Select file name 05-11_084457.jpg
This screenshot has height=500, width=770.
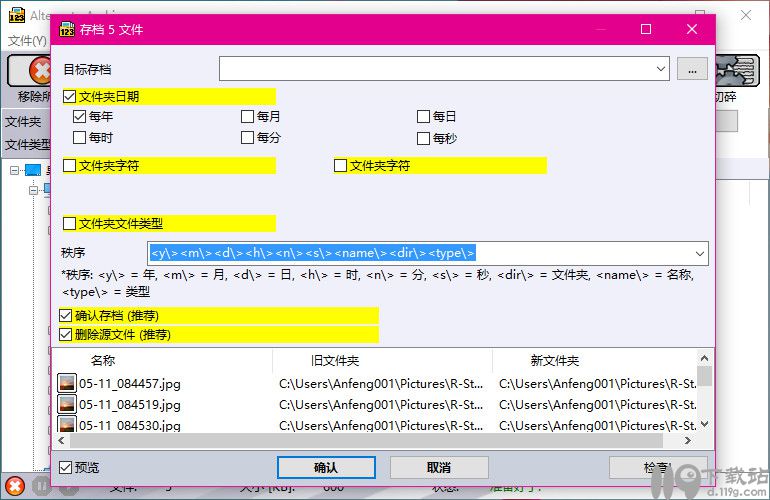tap(130, 384)
